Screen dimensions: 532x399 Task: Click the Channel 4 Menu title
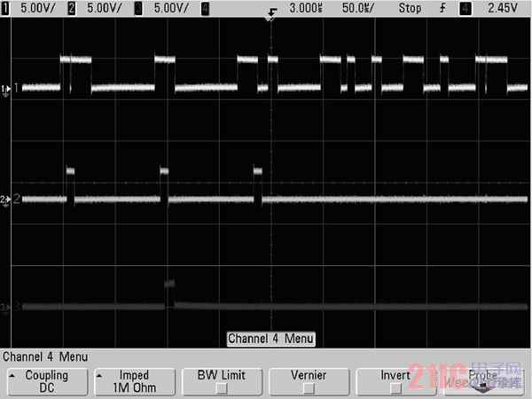coord(45,357)
